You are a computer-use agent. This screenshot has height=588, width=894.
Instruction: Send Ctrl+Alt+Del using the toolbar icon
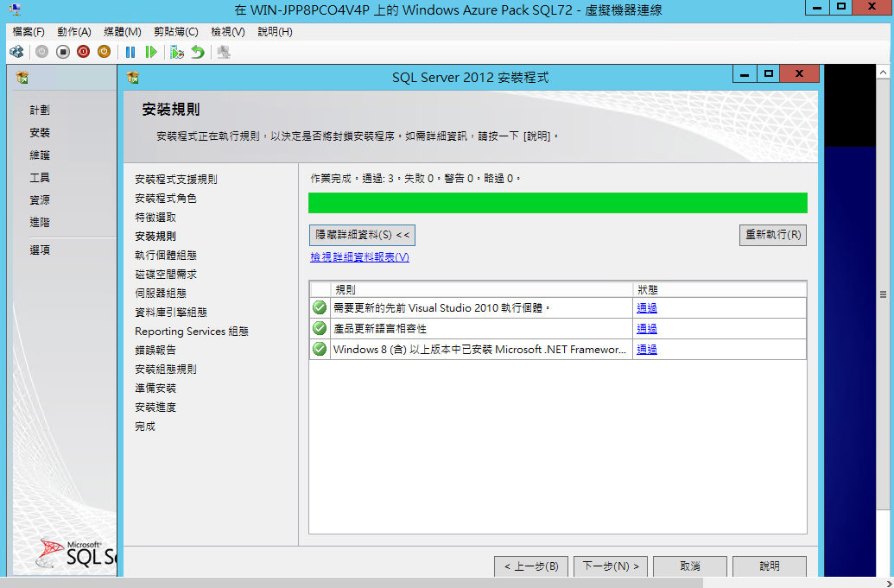click(x=16, y=53)
